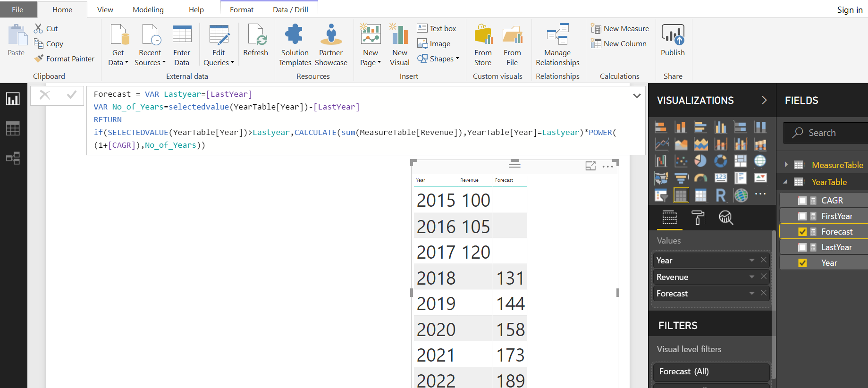
Task: Click the Refresh data icon
Action: (255, 40)
